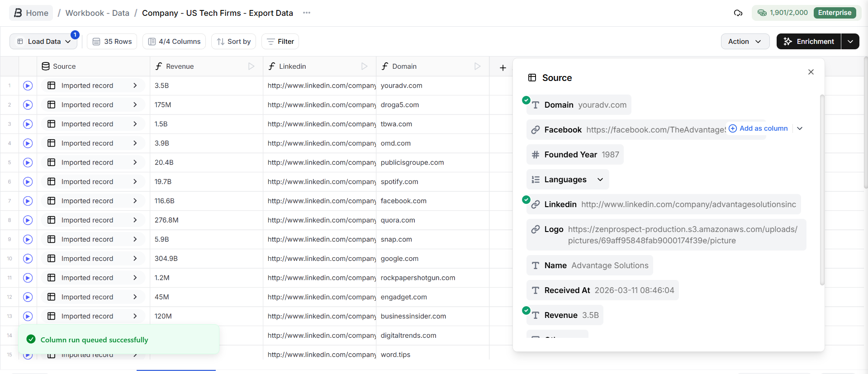868x374 pixels.
Task: Open the Load Data dropdown
Action: [43, 42]
